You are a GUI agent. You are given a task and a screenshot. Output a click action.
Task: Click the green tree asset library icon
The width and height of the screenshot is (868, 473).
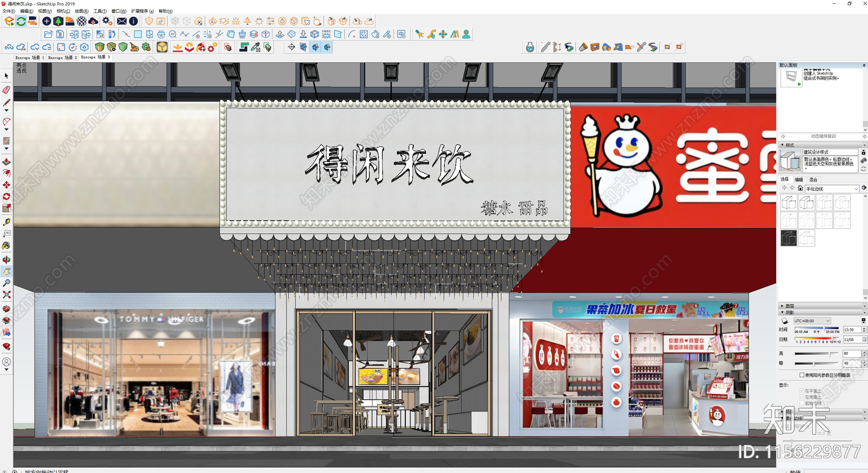point(58,21)
